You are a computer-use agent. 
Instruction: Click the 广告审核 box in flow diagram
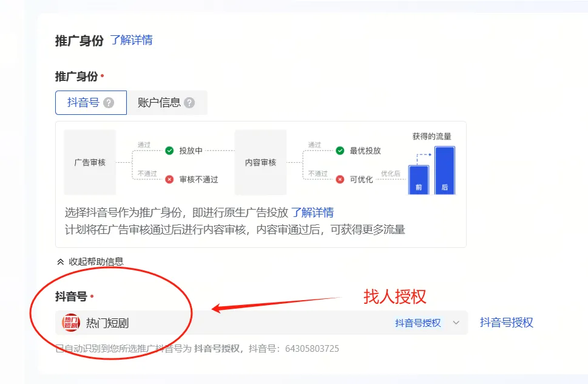90,162
